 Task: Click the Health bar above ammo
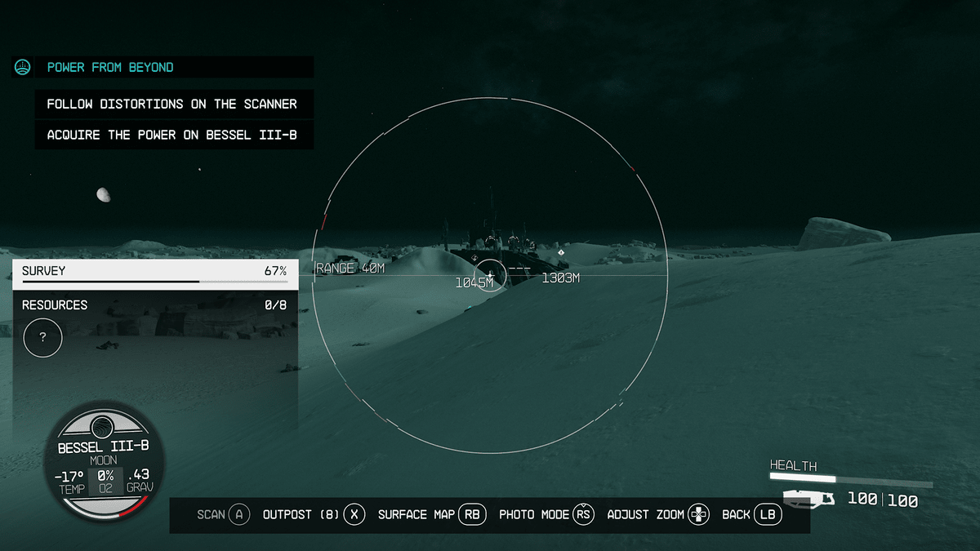[x=850, y=479]
